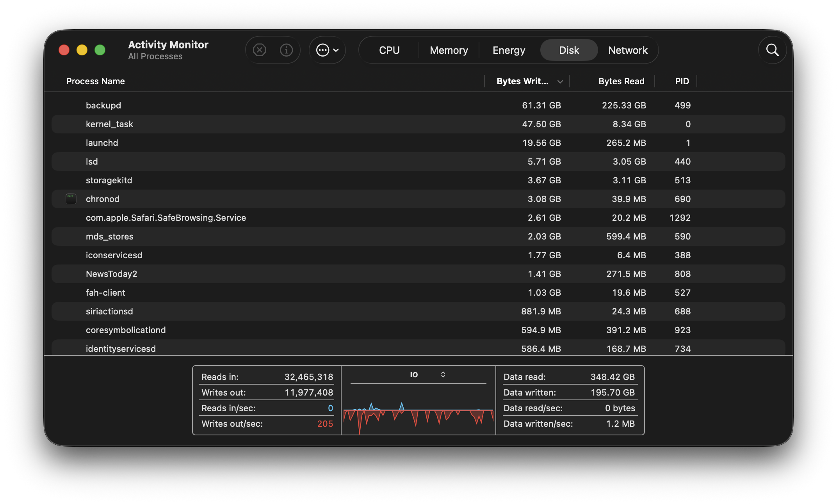The height and width of the screenshot is (504, 837).
Task: Switch to the CPU tab
Action: click(389, 50)
